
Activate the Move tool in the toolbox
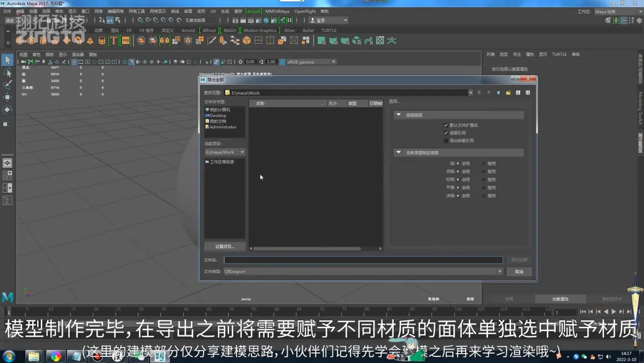pos(8,97)
